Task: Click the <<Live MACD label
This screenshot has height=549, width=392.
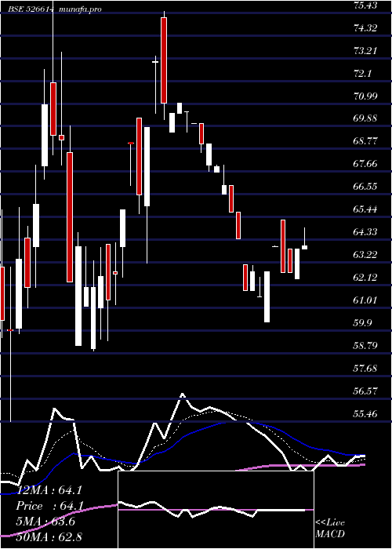Action: click(330, 529)
